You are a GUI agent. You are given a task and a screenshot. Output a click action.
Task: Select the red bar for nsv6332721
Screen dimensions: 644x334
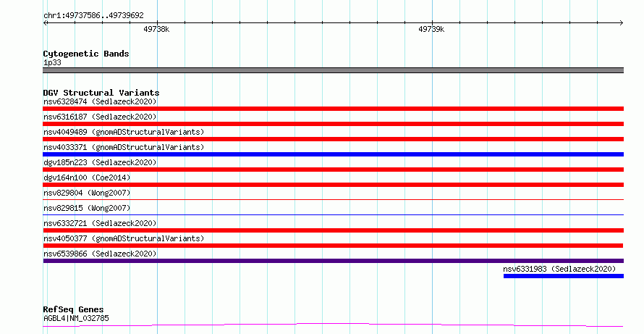(x=333, y=230)
